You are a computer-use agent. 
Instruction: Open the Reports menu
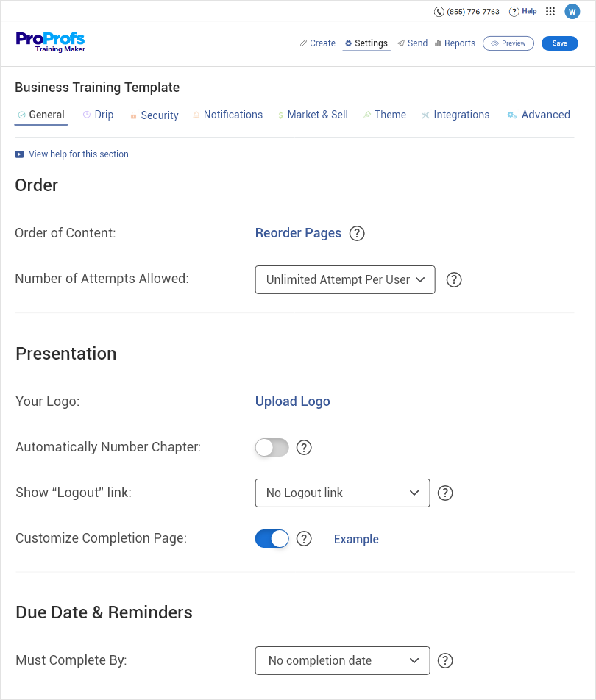[x=455, y=43]
